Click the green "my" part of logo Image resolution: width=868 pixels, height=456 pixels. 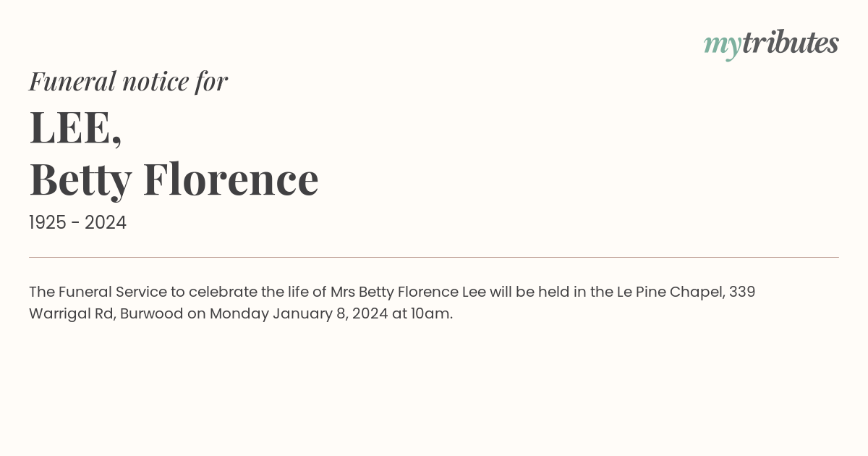tap(723, 46)
